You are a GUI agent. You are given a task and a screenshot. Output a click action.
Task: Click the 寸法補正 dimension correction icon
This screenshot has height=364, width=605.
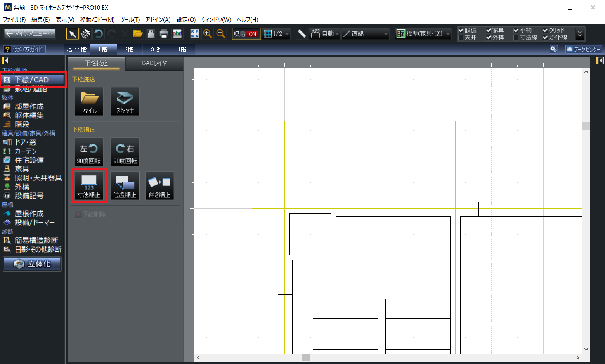pos(89,185)
